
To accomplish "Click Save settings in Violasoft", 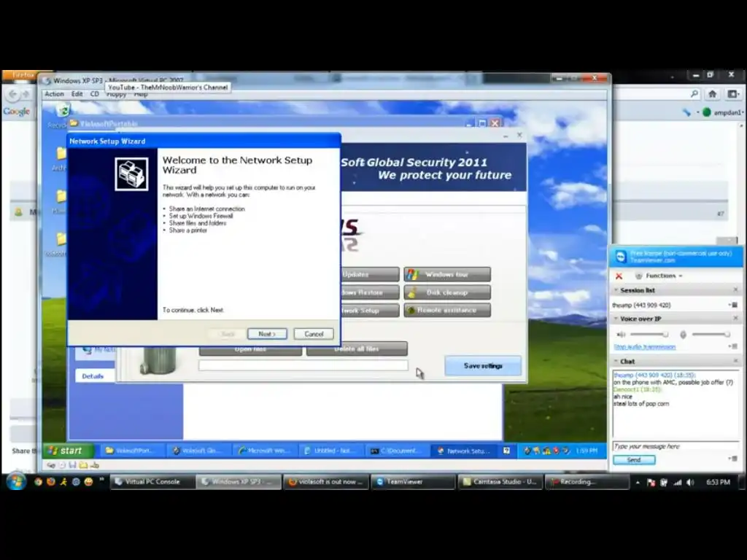I will (483, 366).
